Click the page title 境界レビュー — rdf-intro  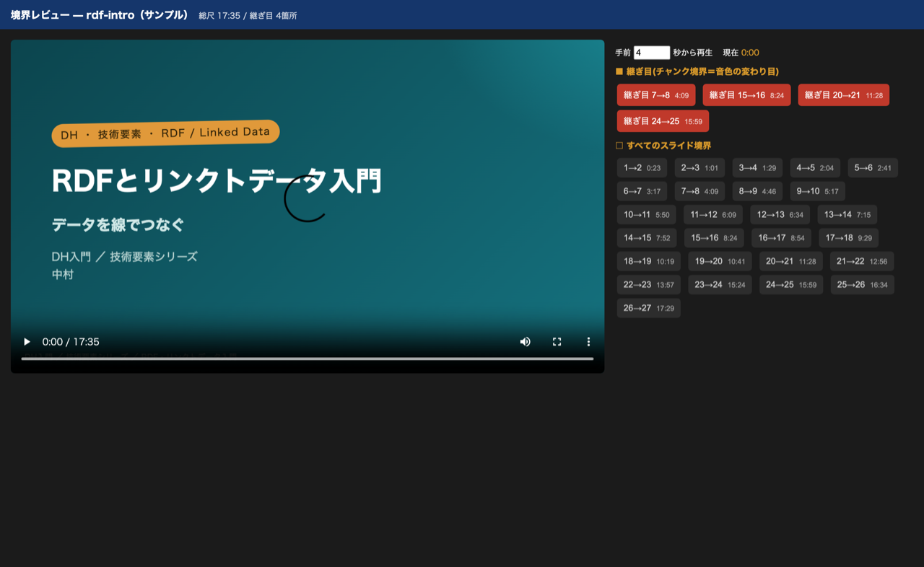[100, 14]
